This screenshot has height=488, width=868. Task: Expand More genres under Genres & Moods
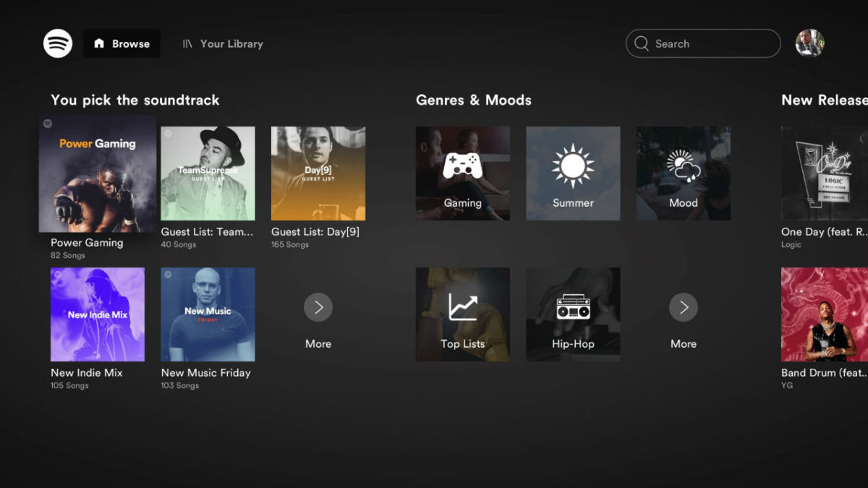[x=683, y=307]
